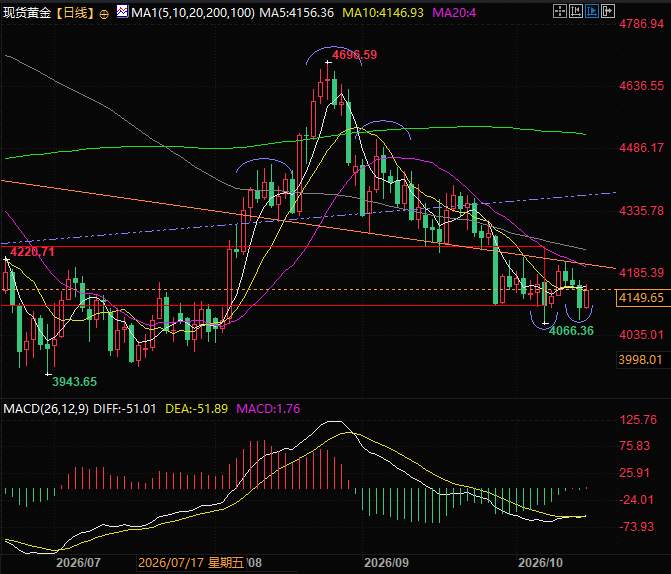Select the MA5:4156.36 legend label
The width and height of the screenshot is (671, 574).
[297, 13]
